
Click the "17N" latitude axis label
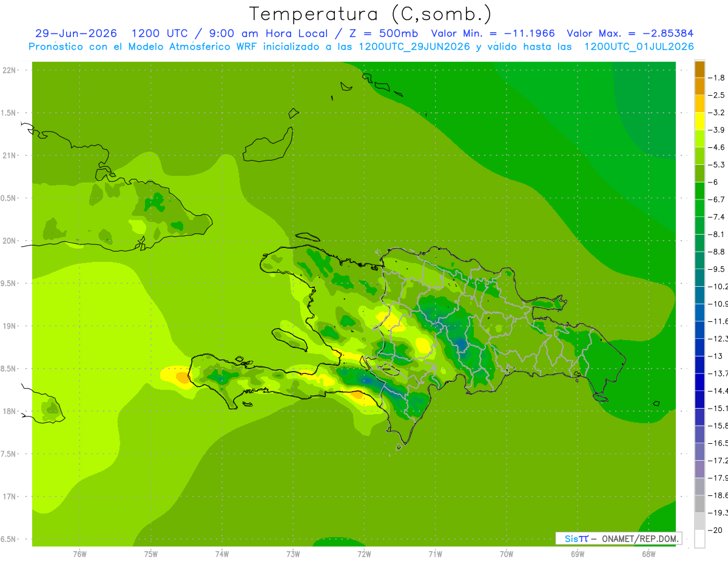[10, 497]
